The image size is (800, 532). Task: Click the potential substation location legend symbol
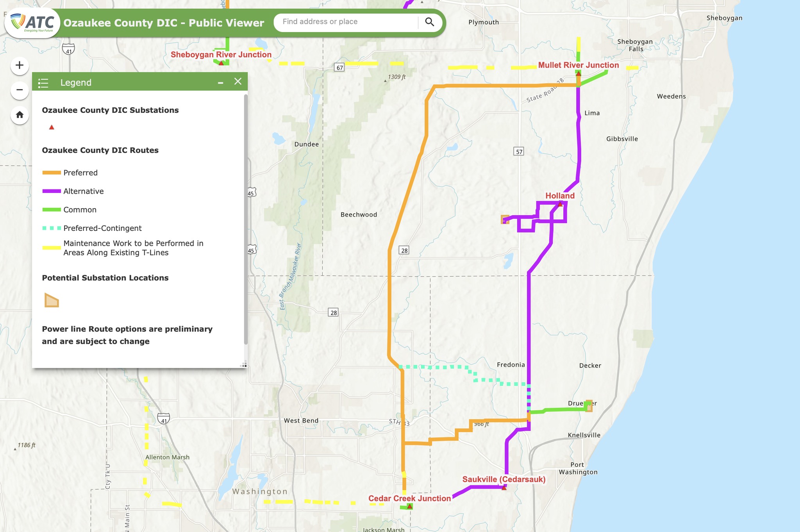pos(52,300)
